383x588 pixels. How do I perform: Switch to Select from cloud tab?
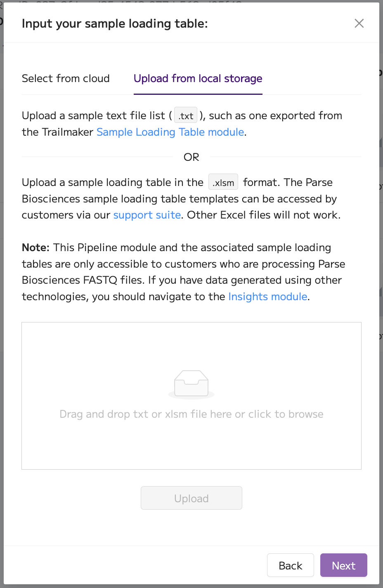tap(66, 78)
